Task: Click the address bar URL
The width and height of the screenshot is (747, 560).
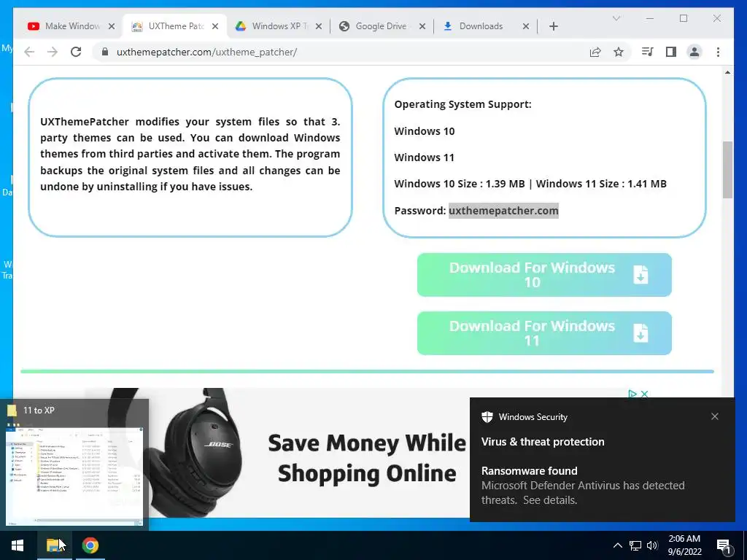Action: click(x=206, y=52)
